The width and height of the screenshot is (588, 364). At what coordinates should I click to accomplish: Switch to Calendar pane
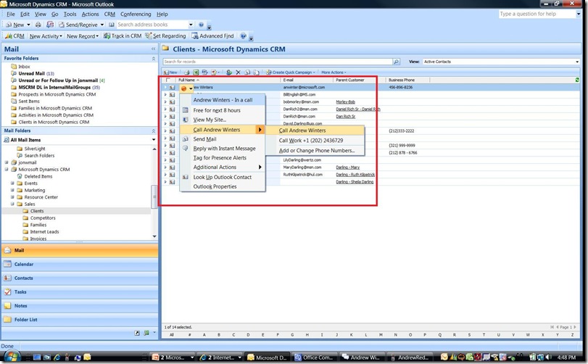tap(80, 264)
